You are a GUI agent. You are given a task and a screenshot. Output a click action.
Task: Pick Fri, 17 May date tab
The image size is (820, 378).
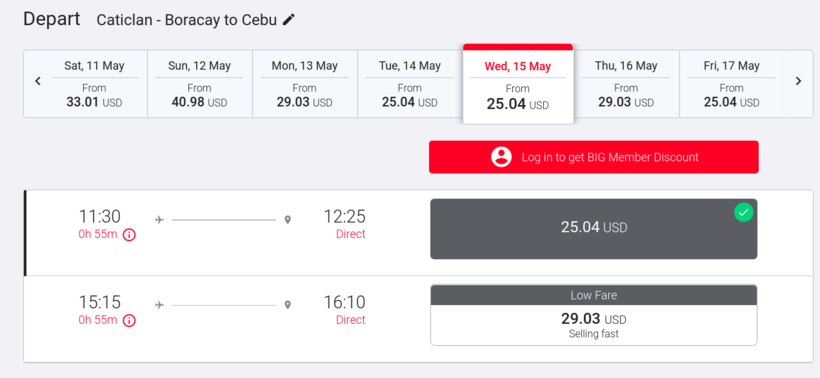[731, 84]
